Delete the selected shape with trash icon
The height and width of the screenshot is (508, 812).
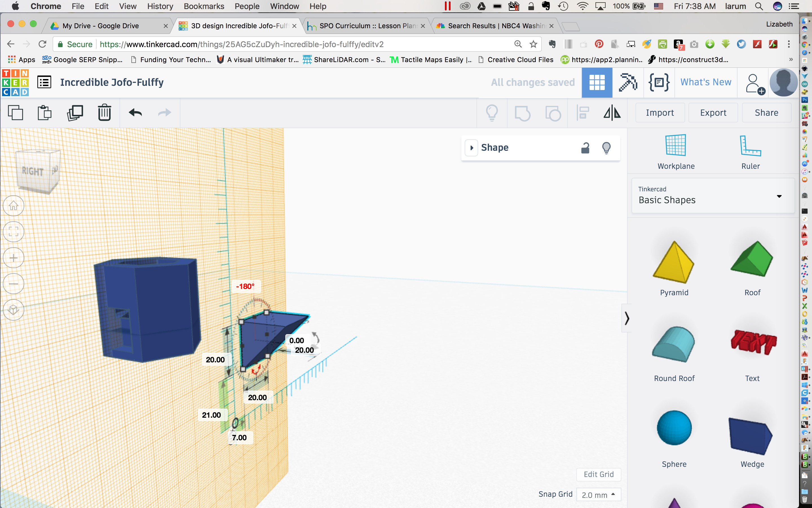click(x=104, y=113)
